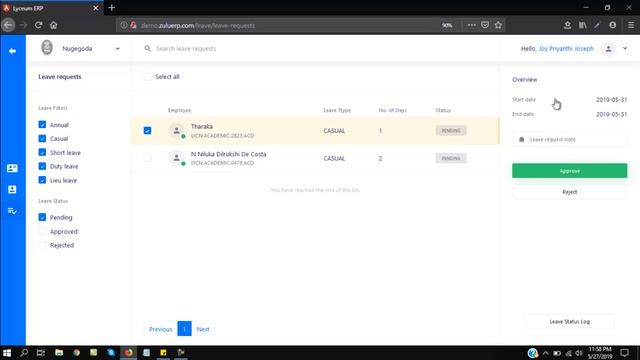Open Firefox hamburger menu

click(x=631, y=25)
